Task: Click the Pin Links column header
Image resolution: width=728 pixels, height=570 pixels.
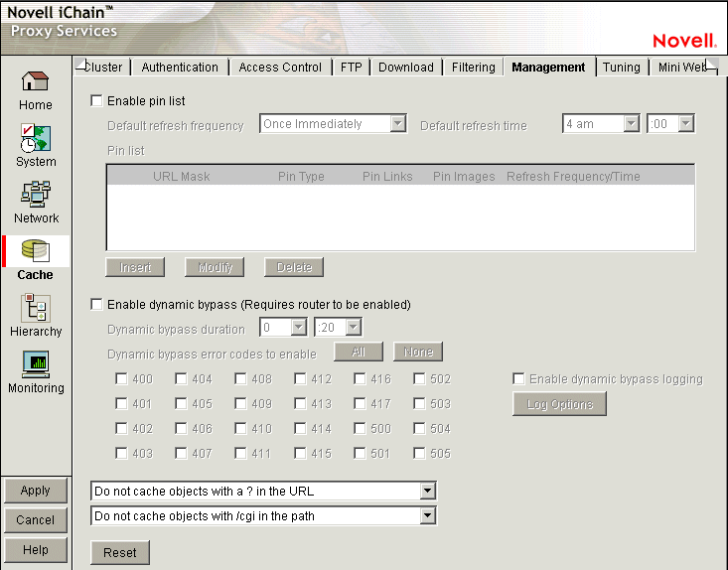Action: click(x=387, y=177)
